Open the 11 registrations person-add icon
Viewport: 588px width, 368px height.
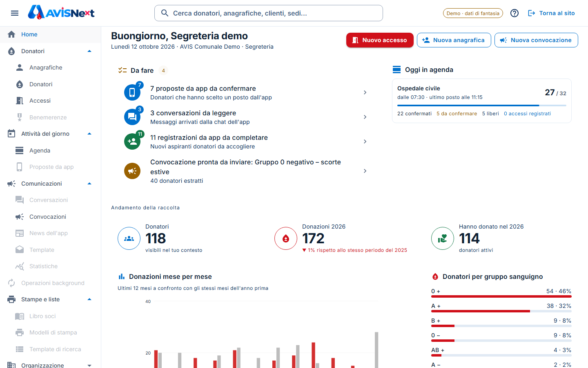pyautogui.click(x=132, y=141)
